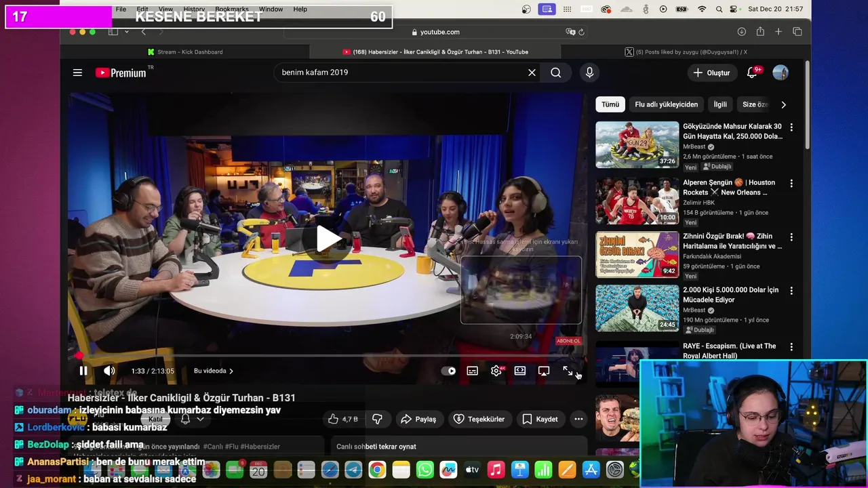
Task: Click the Katıl join button
Action: click(x=155, y=419)
